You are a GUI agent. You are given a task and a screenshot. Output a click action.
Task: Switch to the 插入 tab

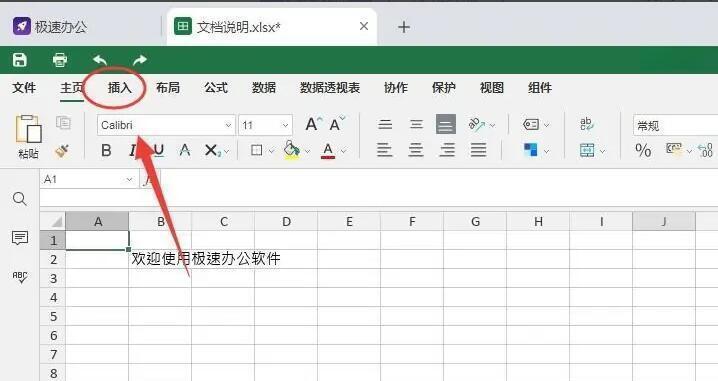pos(120,87)
